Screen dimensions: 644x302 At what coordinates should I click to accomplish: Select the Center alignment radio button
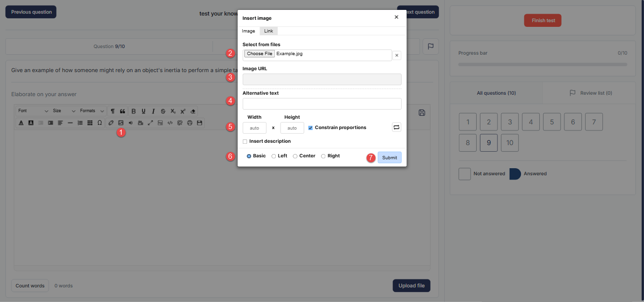[x=295, y=156]
